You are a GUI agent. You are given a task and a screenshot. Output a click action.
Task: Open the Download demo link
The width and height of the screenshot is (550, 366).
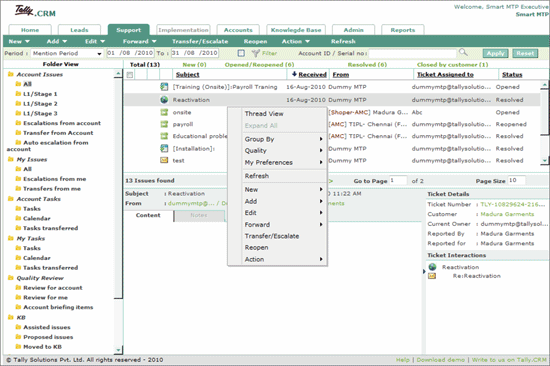[441, 360]
